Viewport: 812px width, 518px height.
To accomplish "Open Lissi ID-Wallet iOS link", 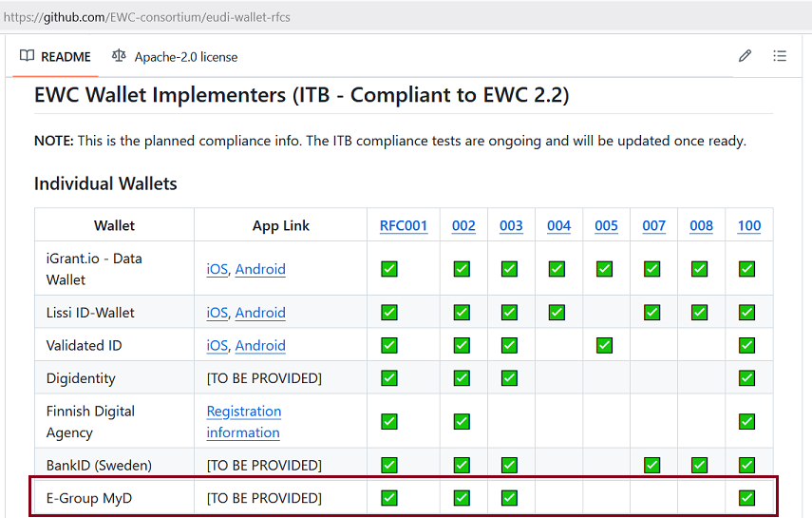I will pyautogui.click(x=217, y=313).
